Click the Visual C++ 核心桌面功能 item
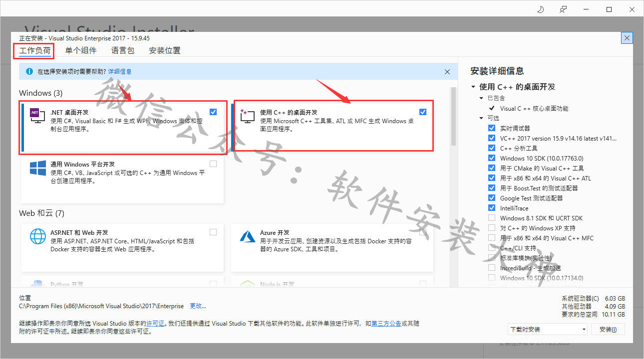Image resolution: width=644 pixels, height=359 pixels. pos(534,108)
